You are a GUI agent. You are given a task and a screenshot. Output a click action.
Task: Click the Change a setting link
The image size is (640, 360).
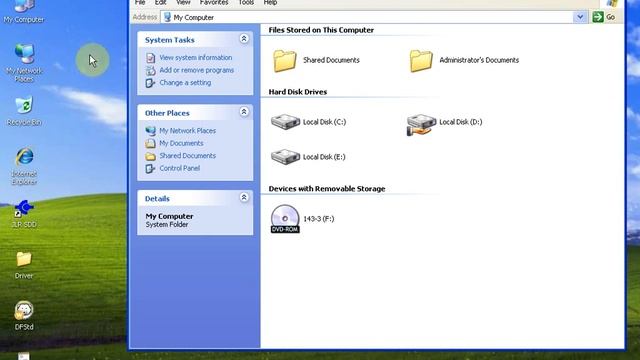pyautogui.click(x=185, y=82)
